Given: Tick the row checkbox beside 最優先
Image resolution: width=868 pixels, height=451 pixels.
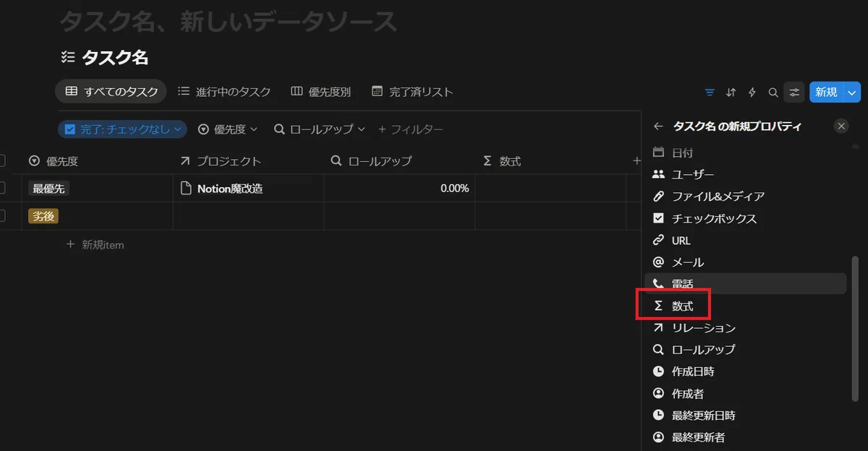Looking at the screenshot, I should pyautogui.click(x=2, y=188).
